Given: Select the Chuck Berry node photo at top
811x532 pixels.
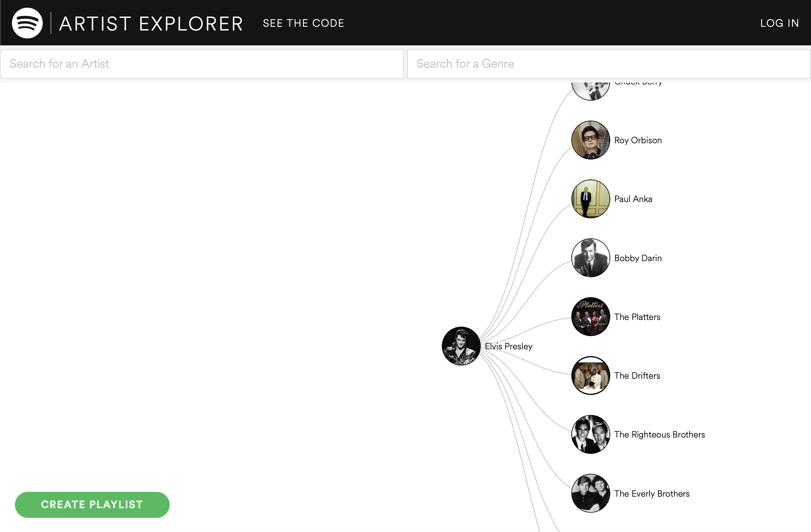Looking at the screenshot, I should coord(590,91).
